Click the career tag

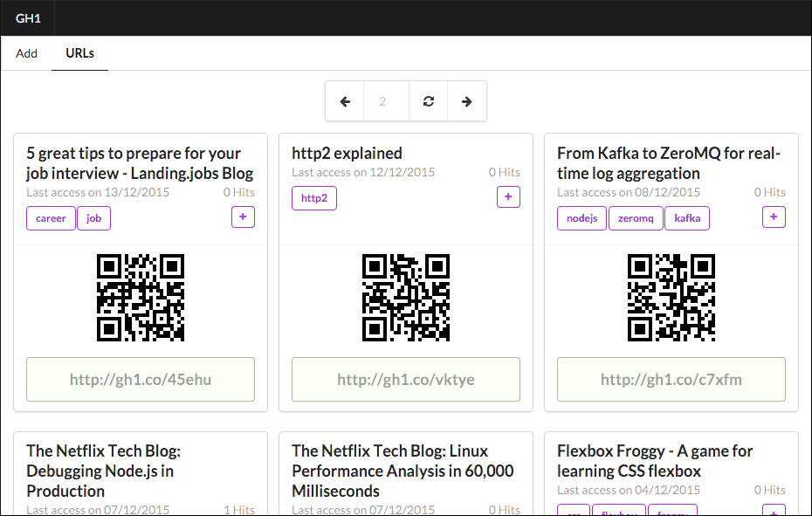pos(51,218)
